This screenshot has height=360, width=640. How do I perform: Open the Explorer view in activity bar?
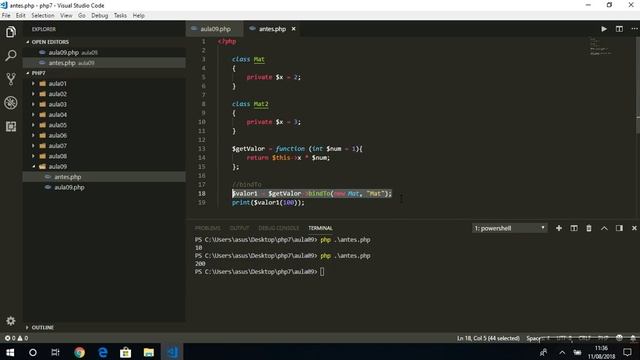pyautogui.click(x=11, y=32)
